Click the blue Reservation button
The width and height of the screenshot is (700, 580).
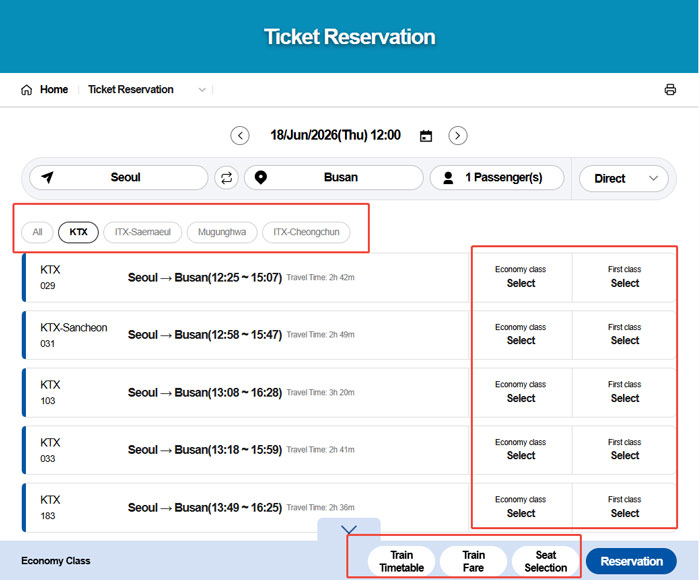631,561
